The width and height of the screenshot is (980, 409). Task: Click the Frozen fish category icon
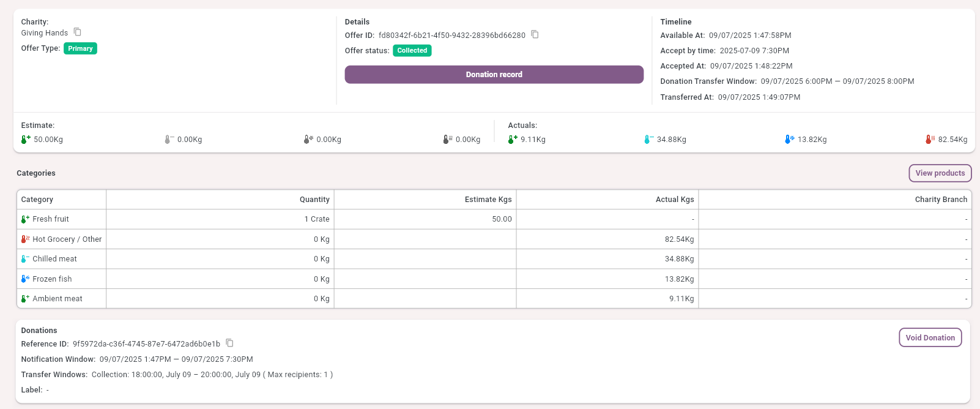click(x=25, y=279)
